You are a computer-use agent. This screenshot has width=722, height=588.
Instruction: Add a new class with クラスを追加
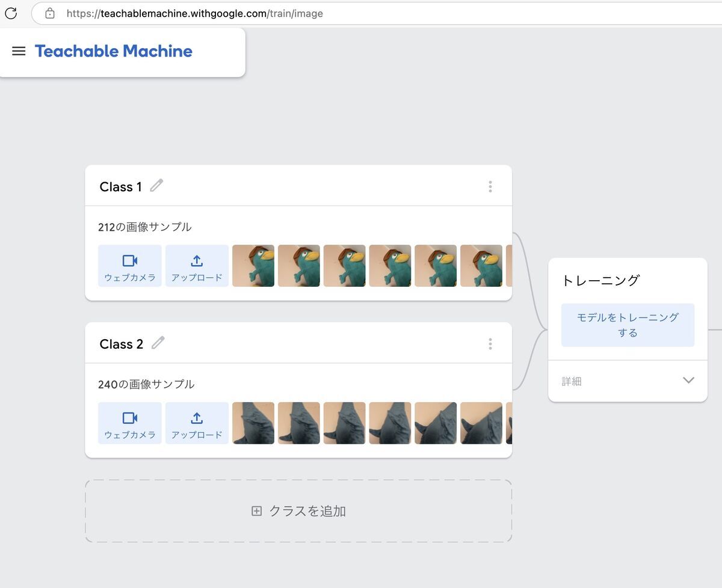click(x=298, y=511)
